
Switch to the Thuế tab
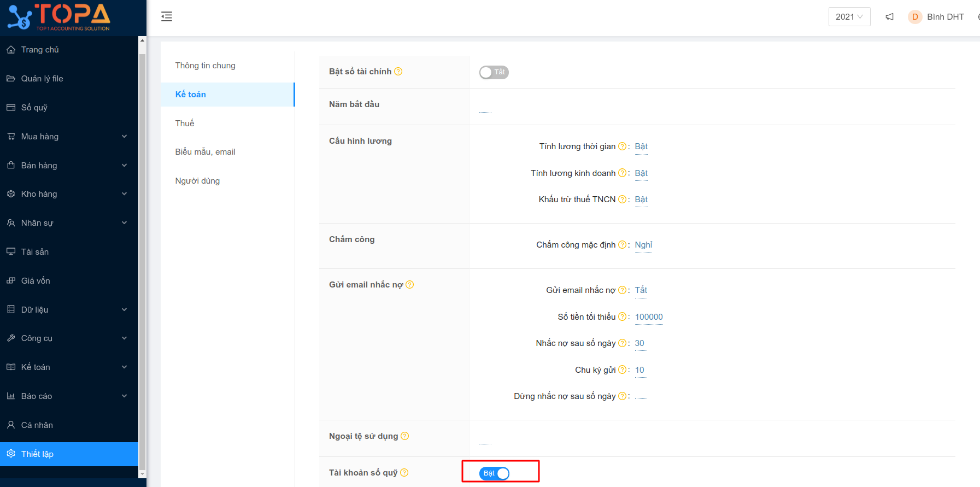click(x=227, y=124)
